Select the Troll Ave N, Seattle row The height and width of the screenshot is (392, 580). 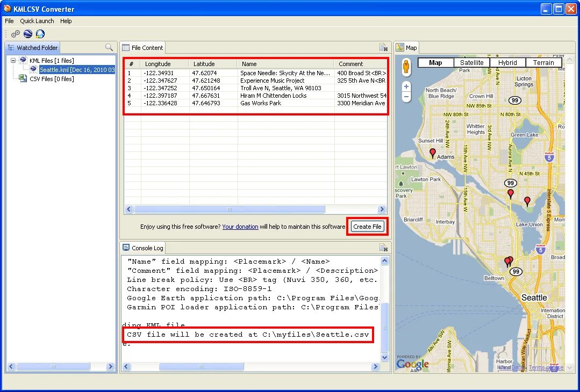[256, 88]
